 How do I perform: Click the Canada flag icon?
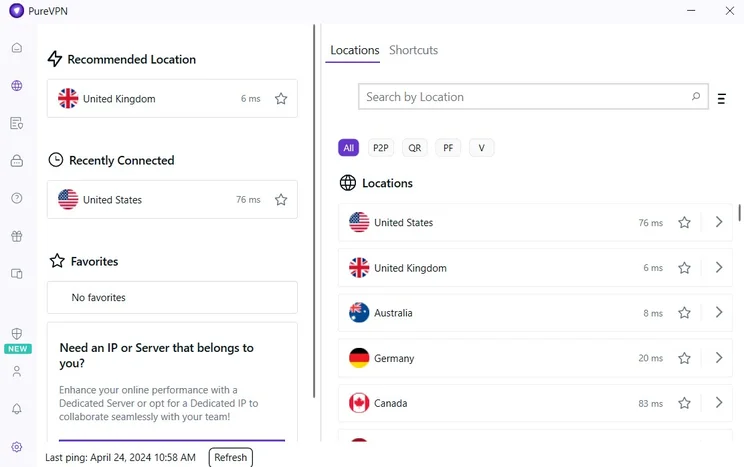359,403
